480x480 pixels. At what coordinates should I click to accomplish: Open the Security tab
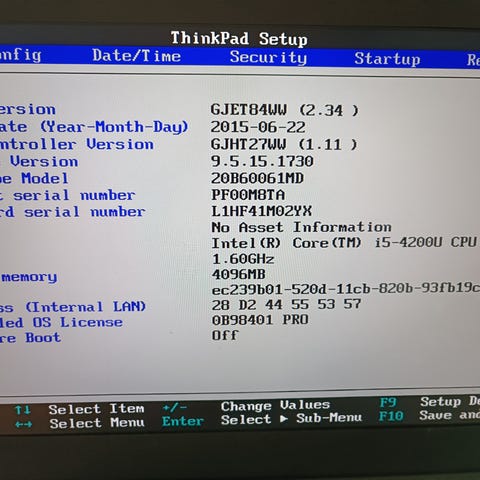point(268,57)
